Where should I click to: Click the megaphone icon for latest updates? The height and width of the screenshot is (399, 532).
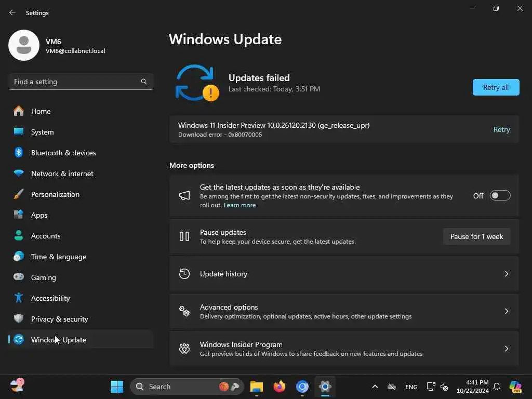(x=184, y=195)
